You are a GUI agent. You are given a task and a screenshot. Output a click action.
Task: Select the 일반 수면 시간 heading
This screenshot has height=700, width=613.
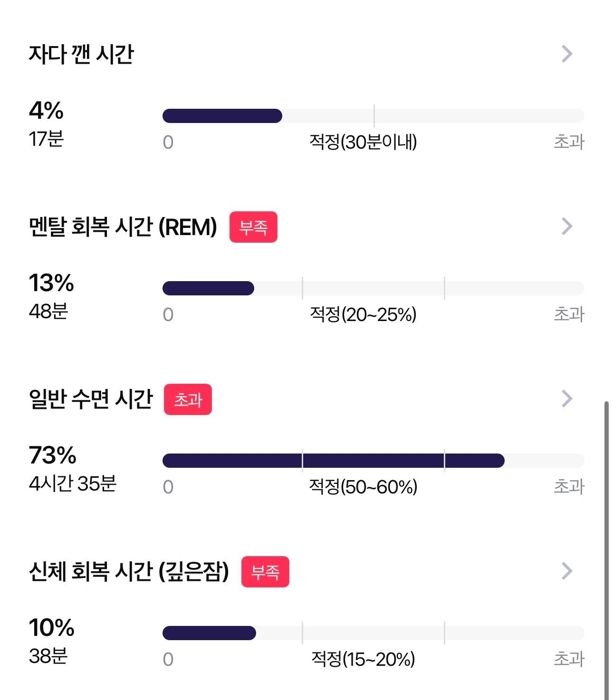91,399
